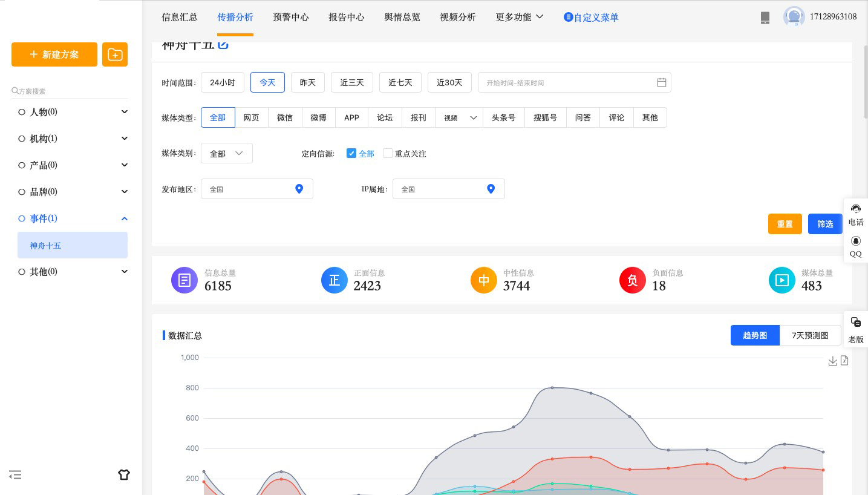Click the edit icon beside 神舟十五 title

coord(223,44)
